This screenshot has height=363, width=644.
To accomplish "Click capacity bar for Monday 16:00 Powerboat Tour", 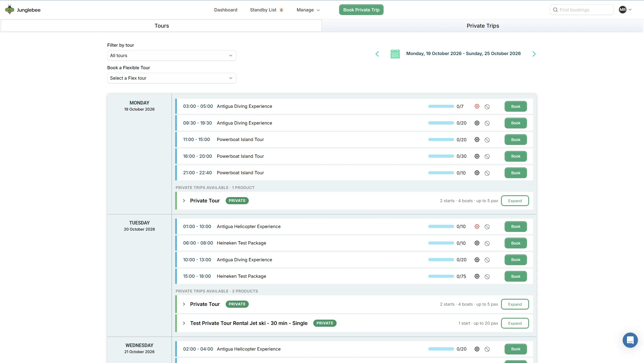I will pyautogui.click(x=441, y=156).
